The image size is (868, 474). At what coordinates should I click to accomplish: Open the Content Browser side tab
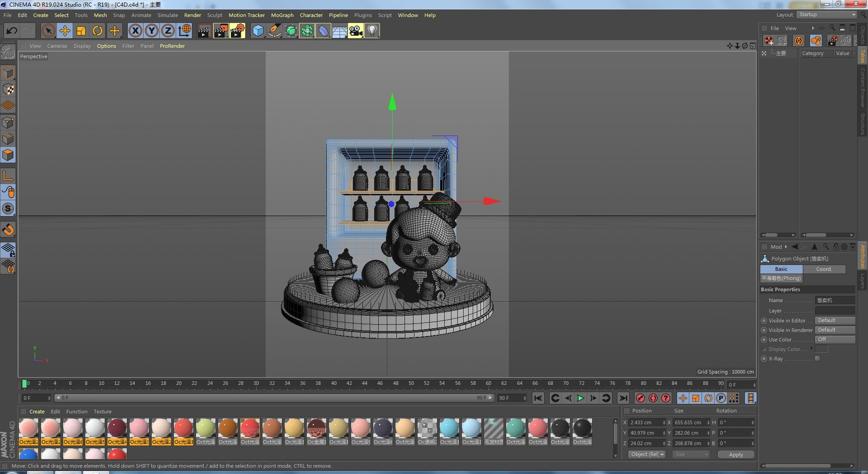click(863, 88)
